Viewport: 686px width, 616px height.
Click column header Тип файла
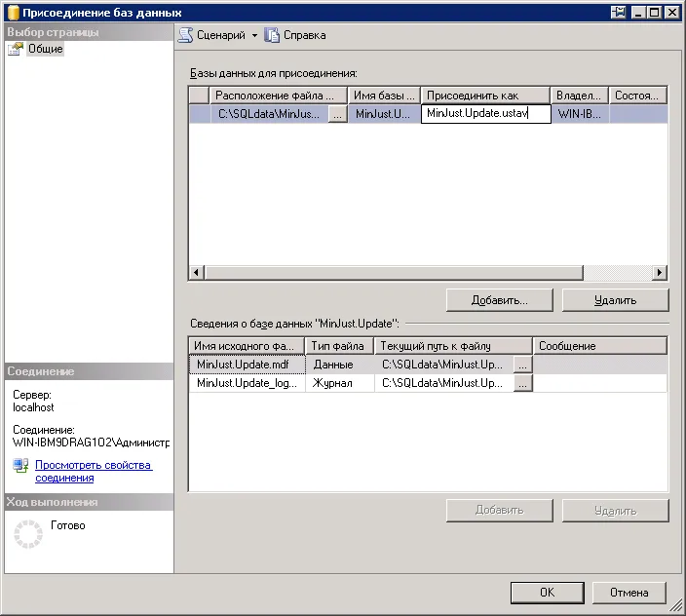tap(339, 346)
